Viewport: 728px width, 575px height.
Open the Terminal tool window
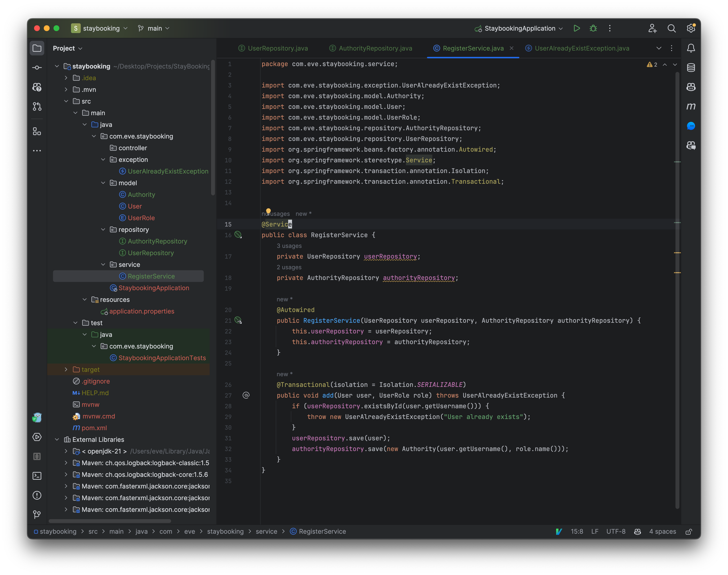(37, 476)
